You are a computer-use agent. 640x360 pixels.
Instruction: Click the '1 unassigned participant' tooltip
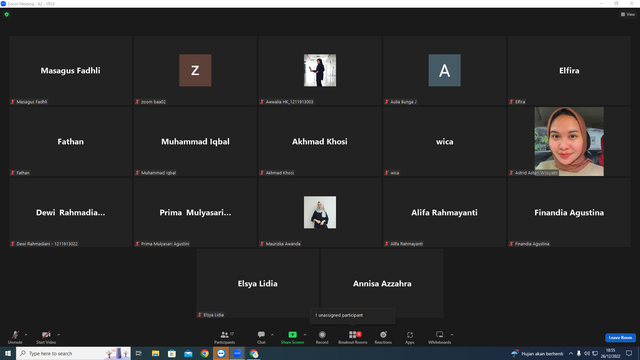coord(353,316)
